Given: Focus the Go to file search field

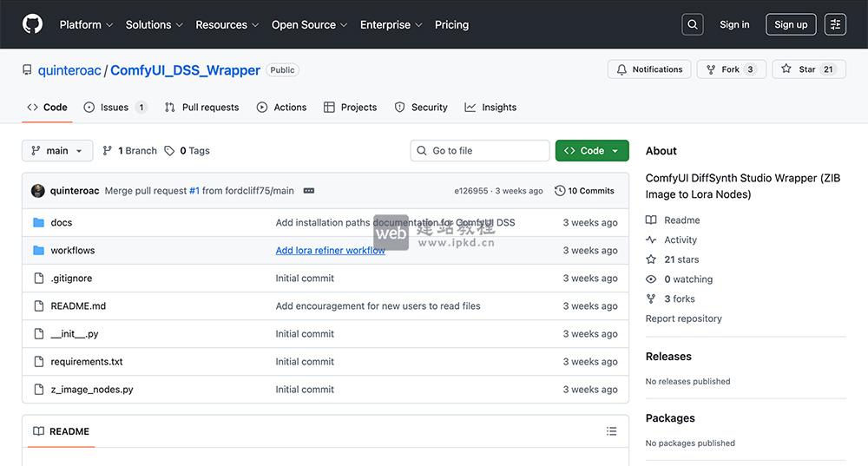Looking at the screenshot, I should 480,150.
